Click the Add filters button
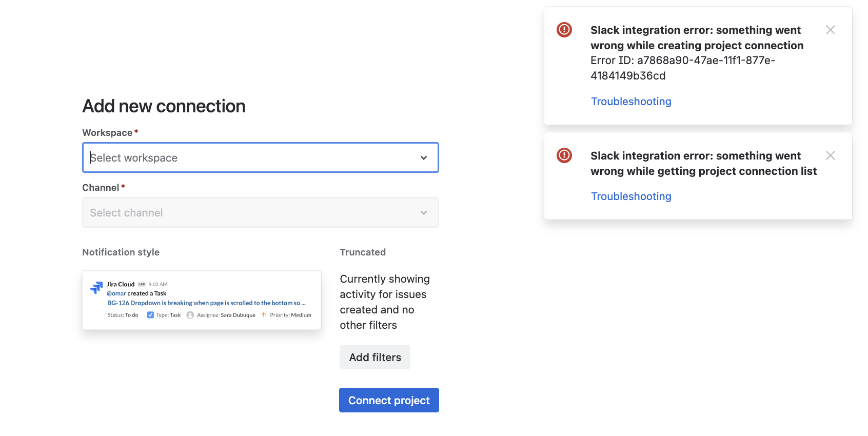Screen dimensions: 868x436 point(375,357)
